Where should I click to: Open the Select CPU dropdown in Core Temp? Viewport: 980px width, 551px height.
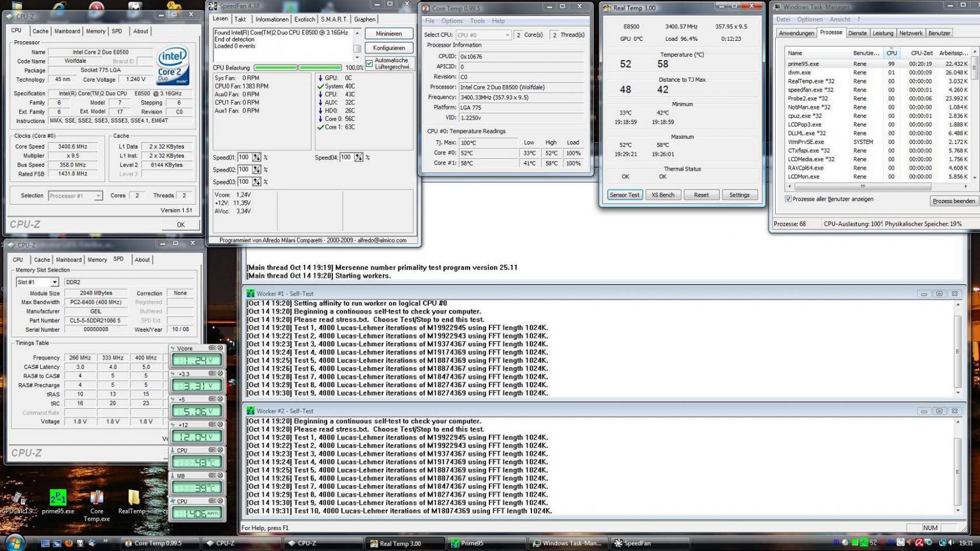tap(484, 35)
